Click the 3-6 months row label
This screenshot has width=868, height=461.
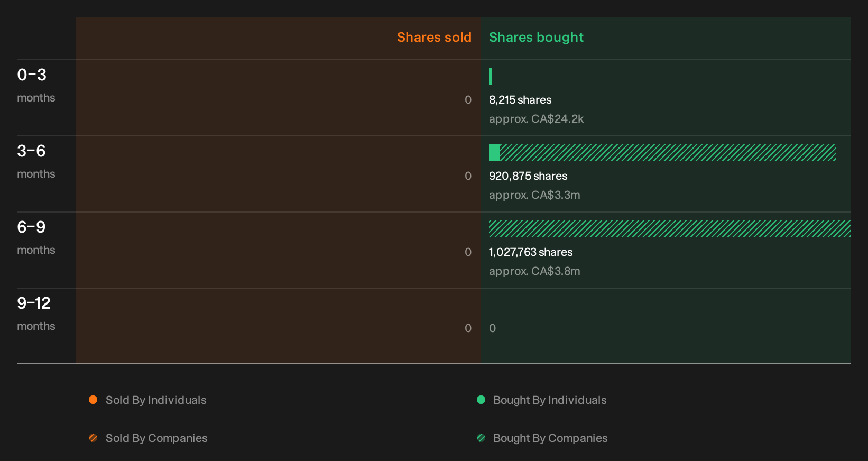(36, 161)
